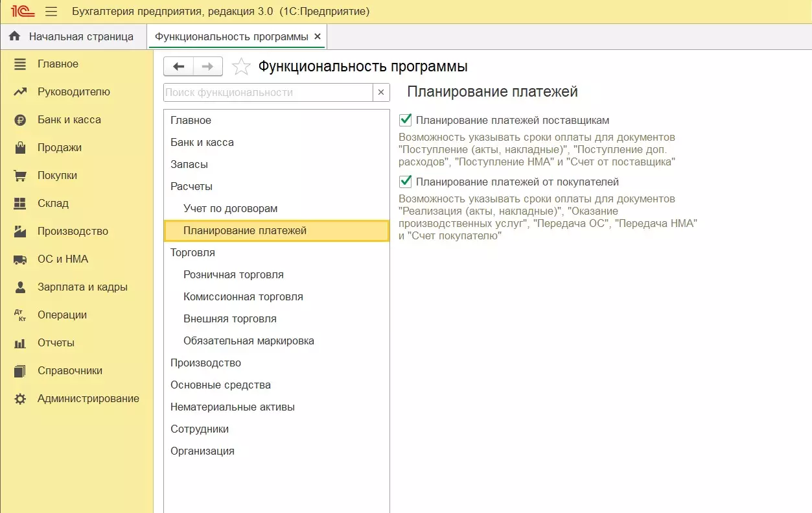
Task: Click the Функциональность программы page title
Action: [x=363, y=66]
